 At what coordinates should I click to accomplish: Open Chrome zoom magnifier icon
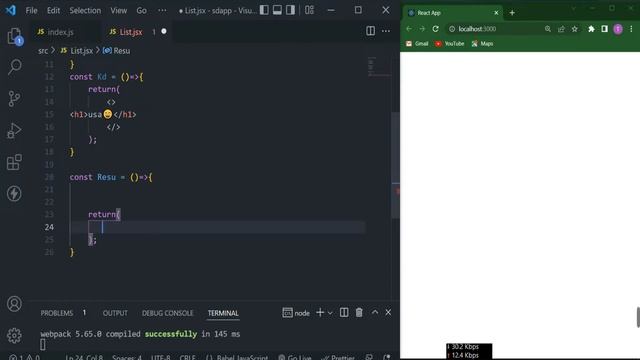pos(548,29)
